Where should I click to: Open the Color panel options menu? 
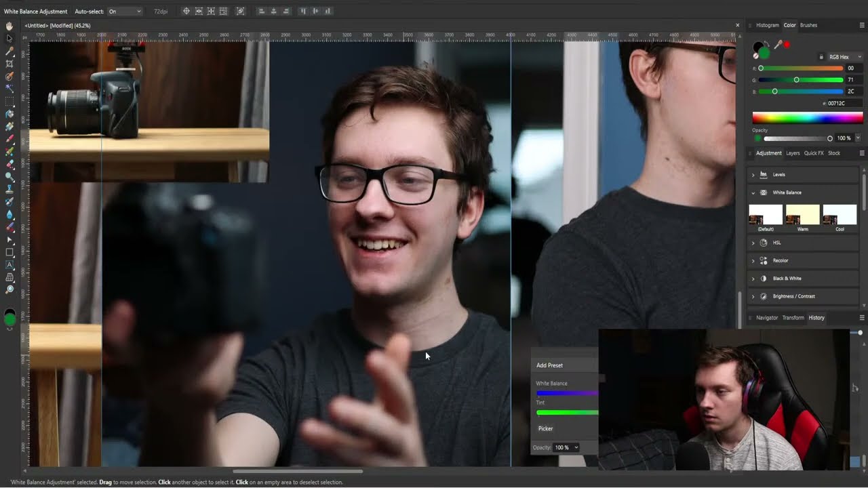point(862,25)
